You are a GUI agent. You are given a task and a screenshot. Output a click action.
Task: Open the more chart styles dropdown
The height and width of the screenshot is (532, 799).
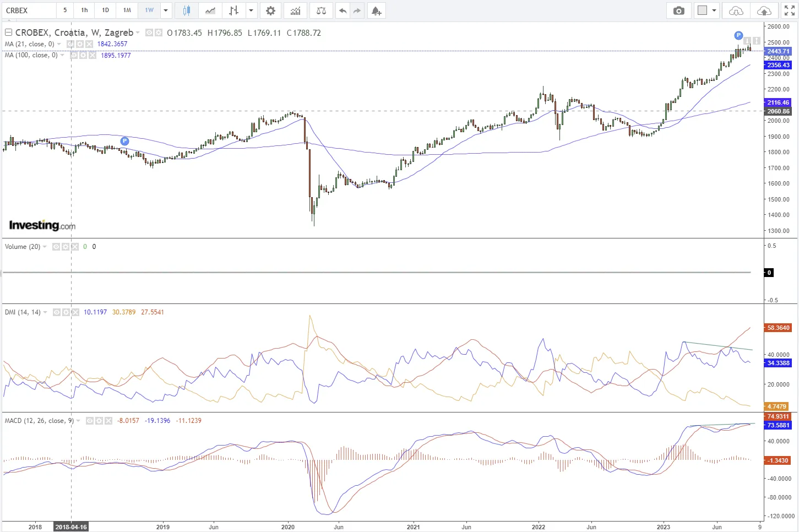pyautogui.click(x=251, y=10)
